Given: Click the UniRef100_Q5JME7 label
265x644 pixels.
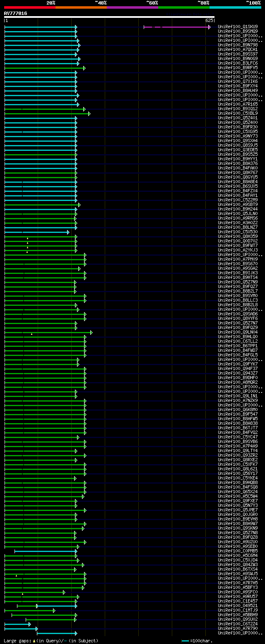Looking at the screenshot, I should [238, 510].
